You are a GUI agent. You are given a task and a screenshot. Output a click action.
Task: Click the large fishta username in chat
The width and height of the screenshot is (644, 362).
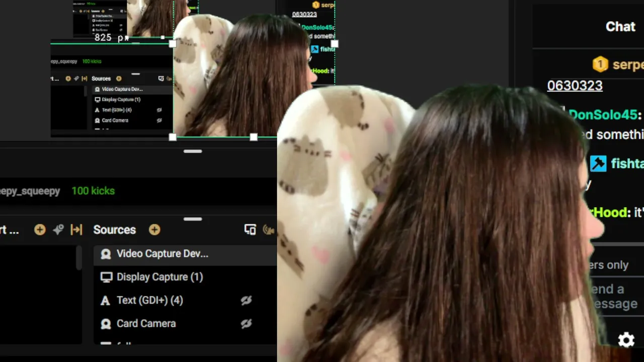pos(627,163)
